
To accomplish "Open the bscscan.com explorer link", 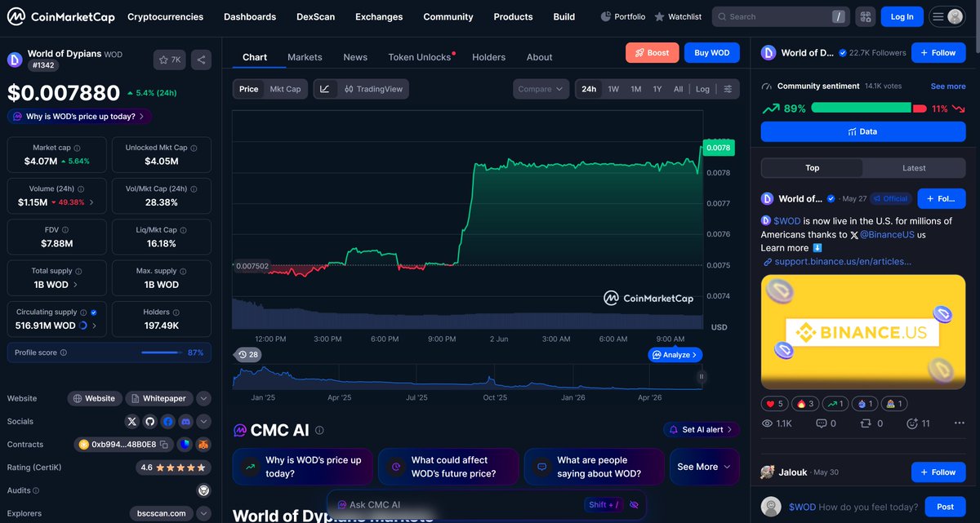I will click(x=162, y=513).
